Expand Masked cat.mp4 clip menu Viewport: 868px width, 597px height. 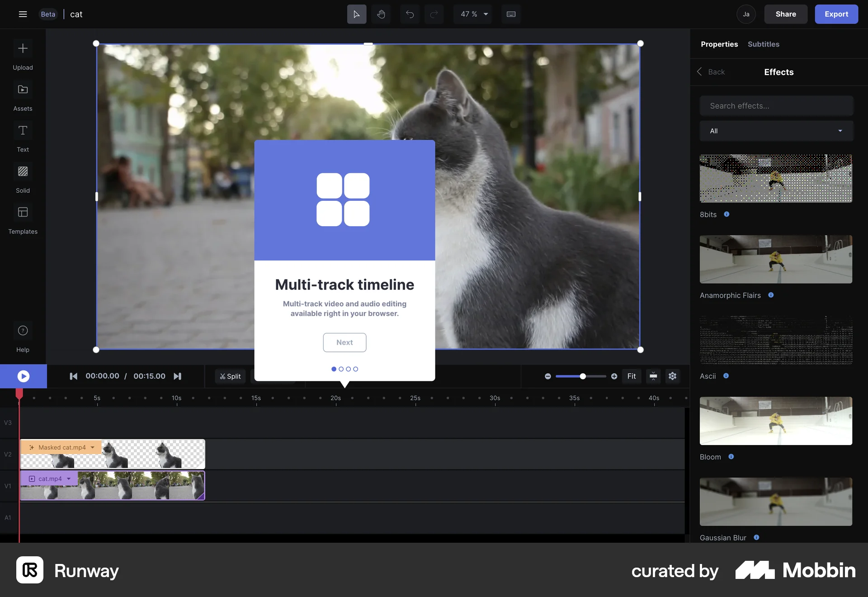[x=93, y=447]
